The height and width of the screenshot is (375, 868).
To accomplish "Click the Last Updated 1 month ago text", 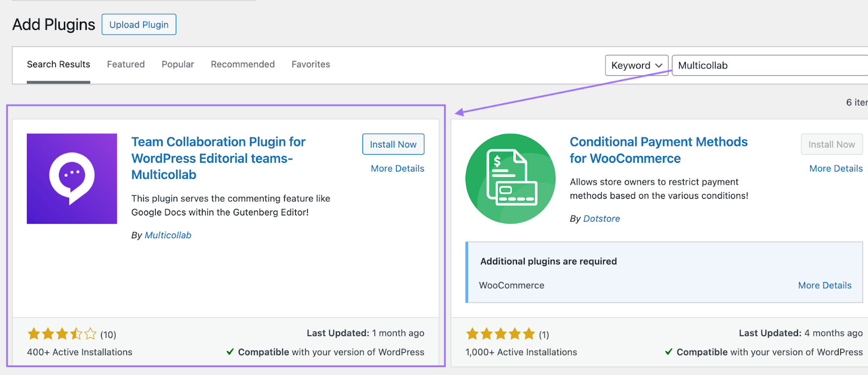I will pyautogui.click(x=366, y=333).
